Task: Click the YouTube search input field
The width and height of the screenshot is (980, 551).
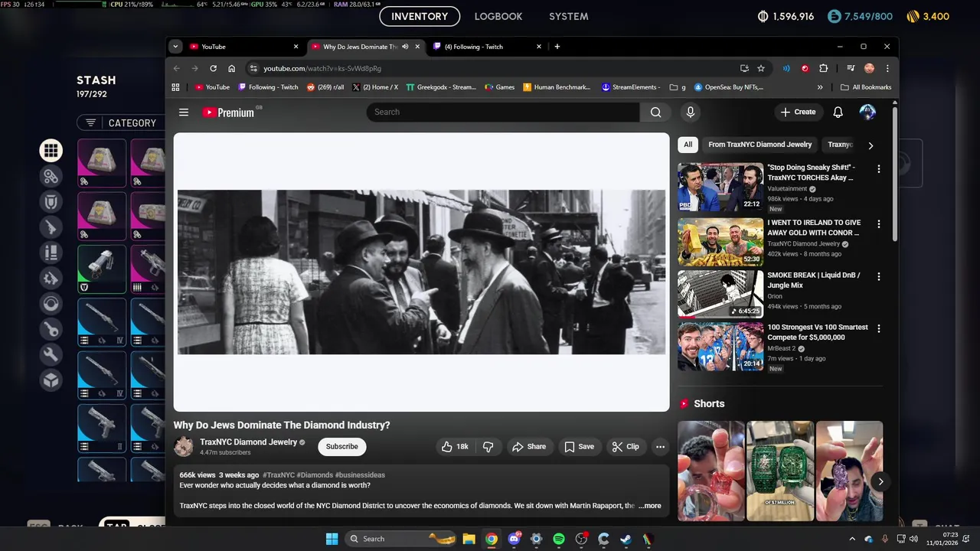Action: click(x=503, y=112)
